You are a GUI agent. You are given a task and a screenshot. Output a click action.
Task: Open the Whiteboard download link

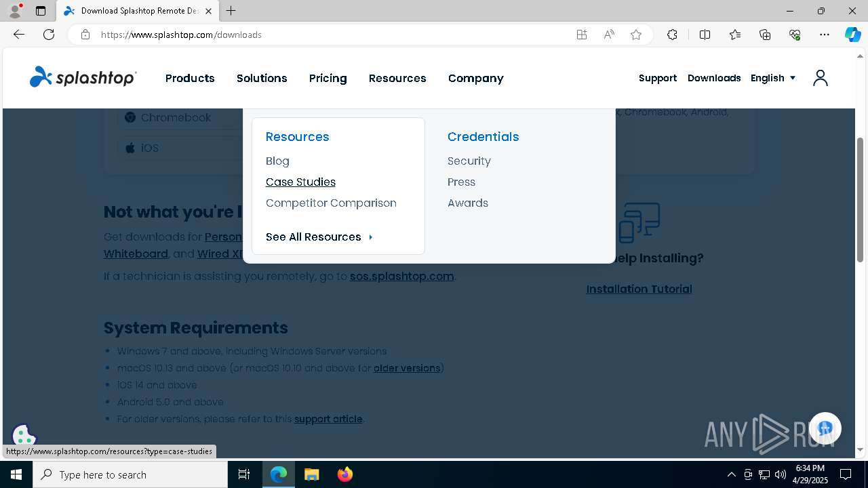point(136,253)
